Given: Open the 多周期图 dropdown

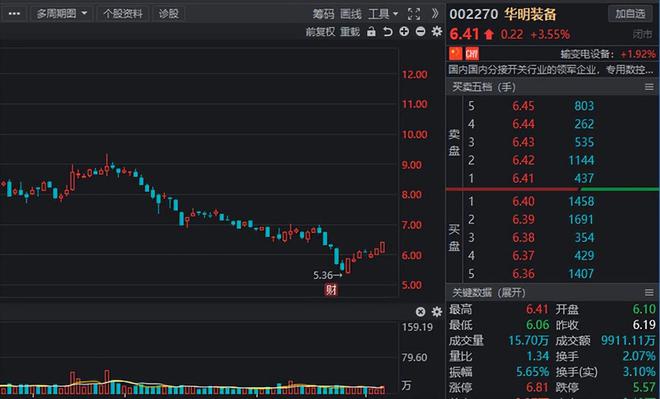Looking at the screenshot, I should [61, 14].
